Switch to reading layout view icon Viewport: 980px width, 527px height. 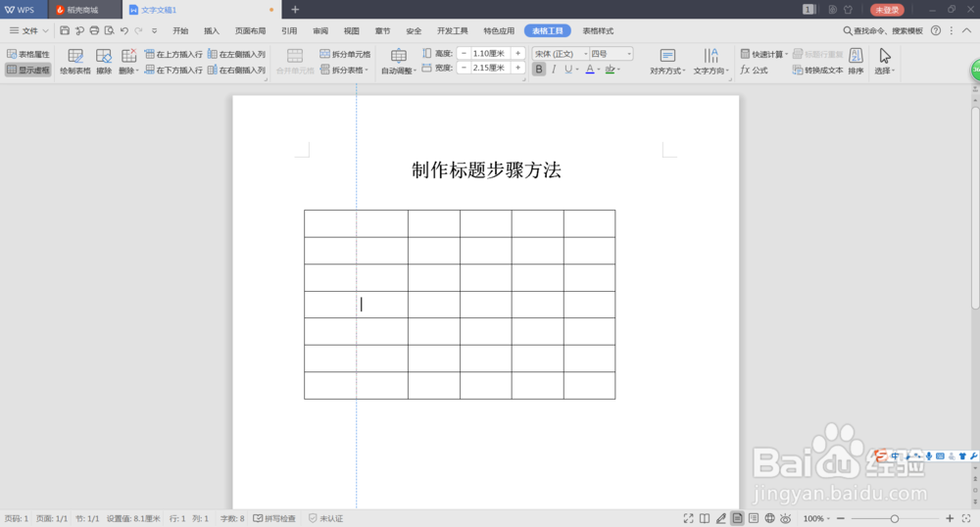705,518
